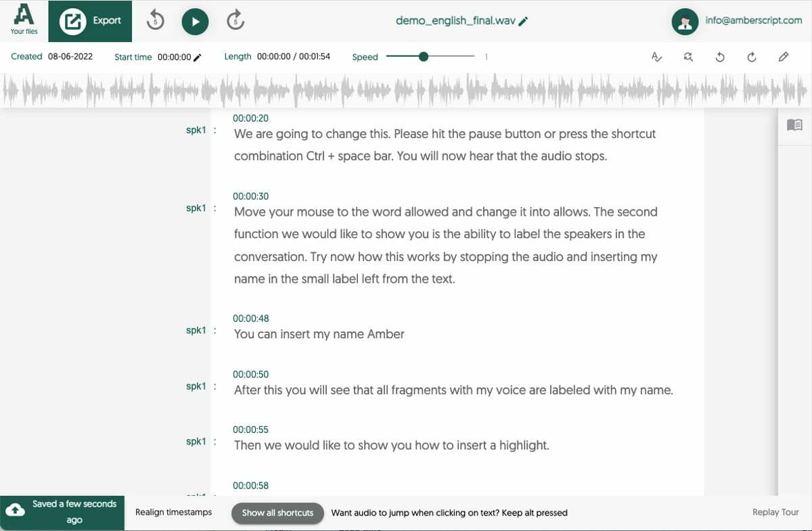The height and width of the screenshot is (531, 812).
Task: Click Show all shortcuts button
Action: coord(277,513)
